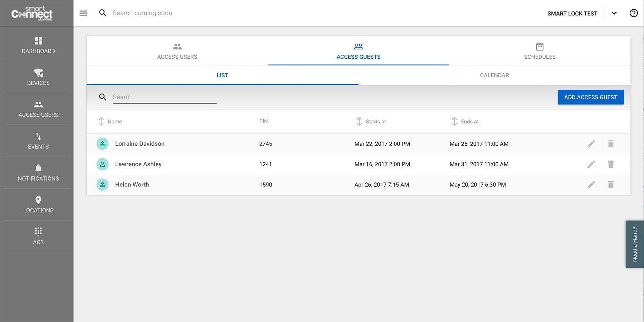644x322 pixels.
Task: Sort by Ends at using the sort arrow
Action: tap(454, 122)
